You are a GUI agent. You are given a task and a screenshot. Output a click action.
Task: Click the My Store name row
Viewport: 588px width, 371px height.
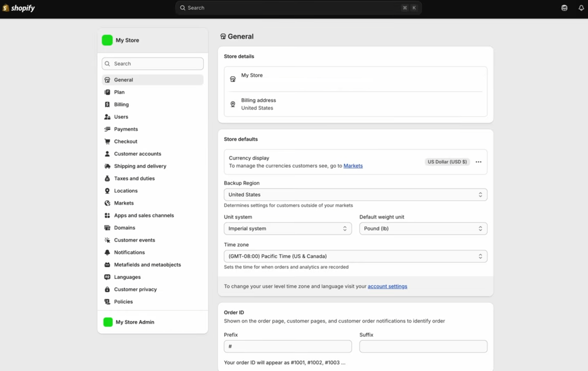pyautogui.click(x=355, y=79)
